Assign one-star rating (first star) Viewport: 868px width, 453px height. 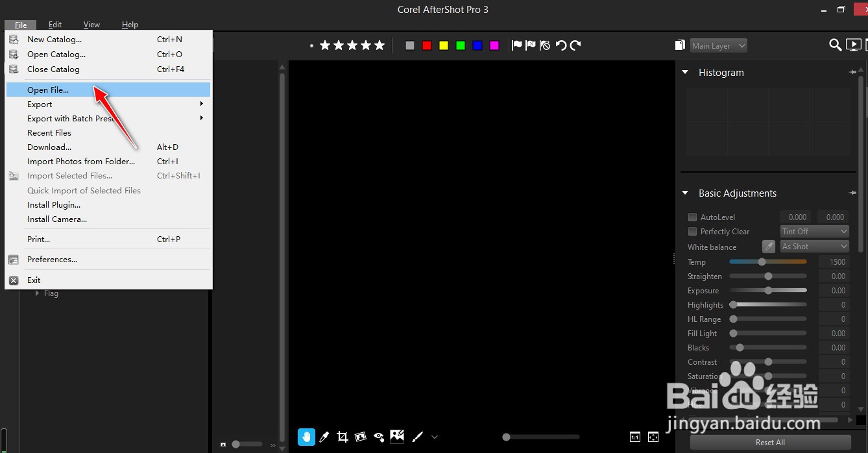click(x=325, y=45)
